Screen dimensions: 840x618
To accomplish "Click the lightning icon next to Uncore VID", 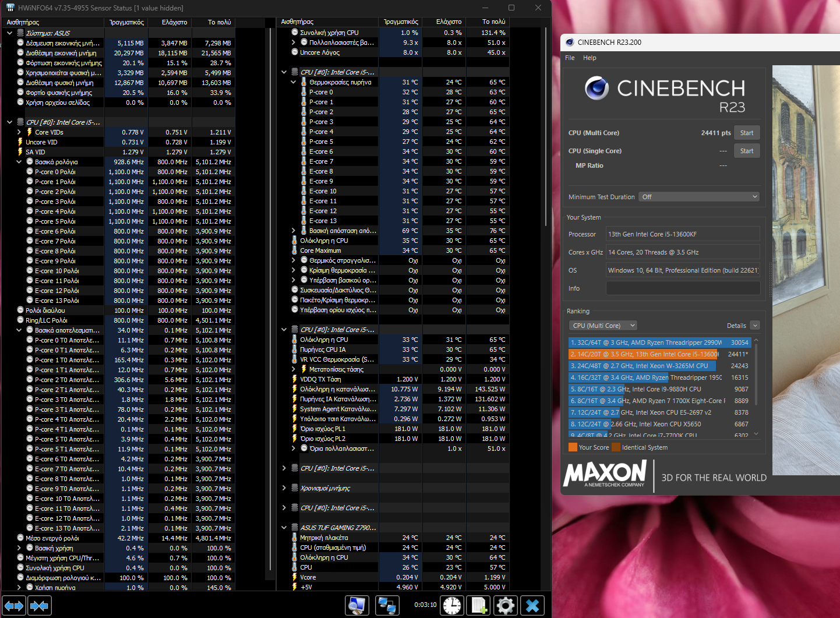I will point(20,142).
